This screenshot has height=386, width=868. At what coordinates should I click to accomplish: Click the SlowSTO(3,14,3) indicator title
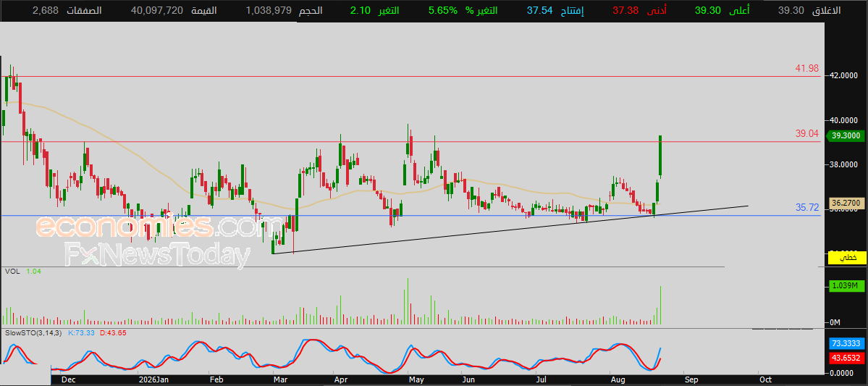point(34,332)
